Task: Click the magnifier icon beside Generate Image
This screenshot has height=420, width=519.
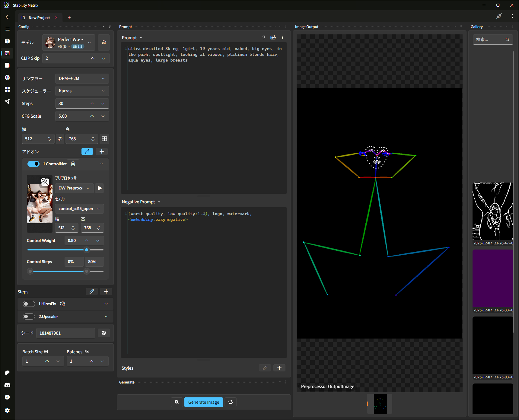Action: click(x=177, y=402)
